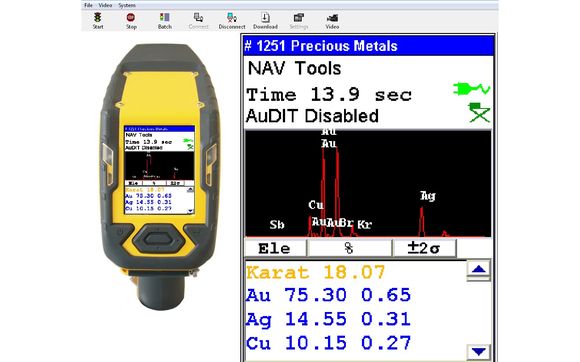Click the Ag peak label in spectrum
Viewport: 580px width, 362px height.
(428, 196)
